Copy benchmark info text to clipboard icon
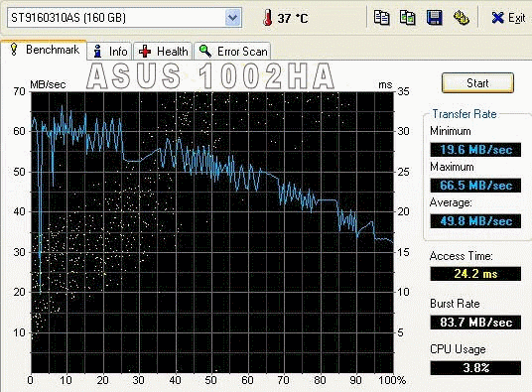The height and width of the screenshot is (392, 532). click(381, 17)
